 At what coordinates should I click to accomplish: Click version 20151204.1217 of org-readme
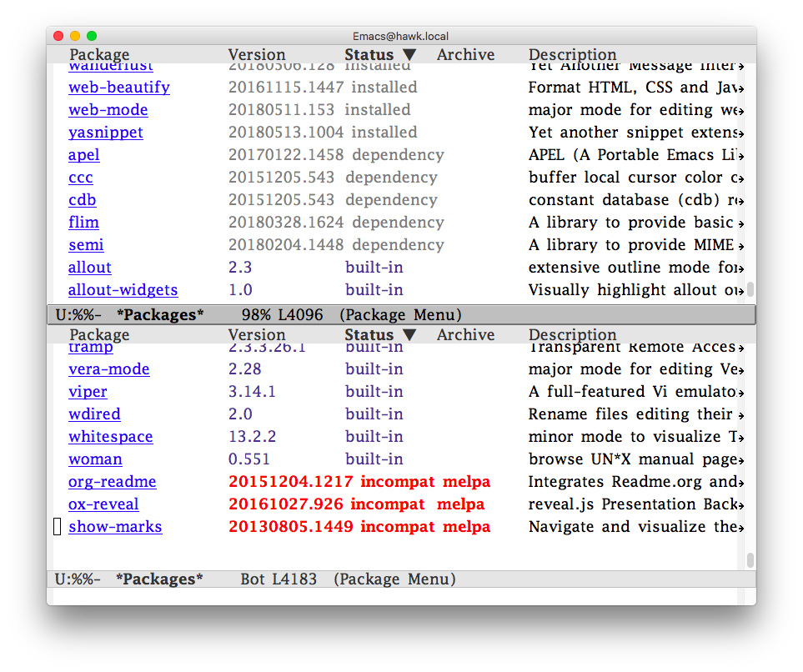(290, 481)
